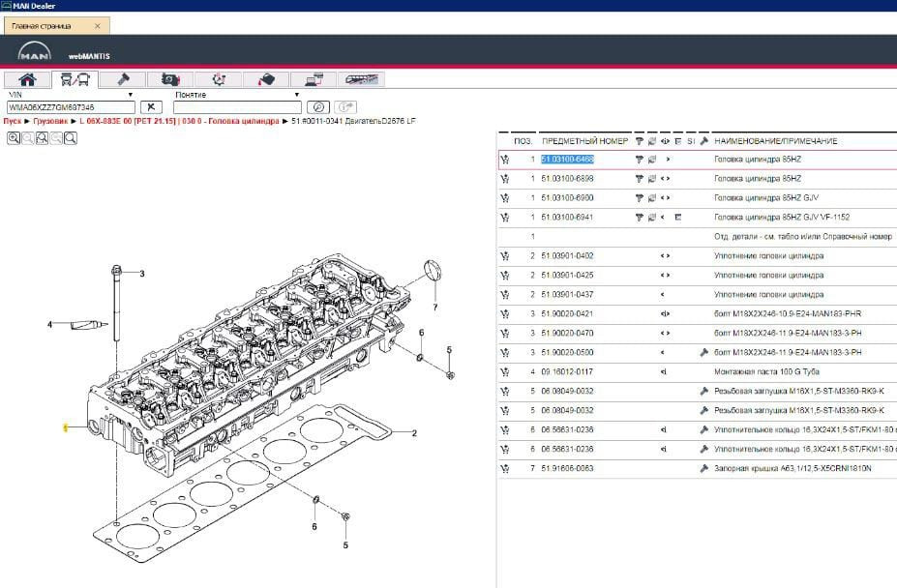Expand the Понятие dropdown arrow
Viewport: 897px width, 588px height.
(296, 95)
